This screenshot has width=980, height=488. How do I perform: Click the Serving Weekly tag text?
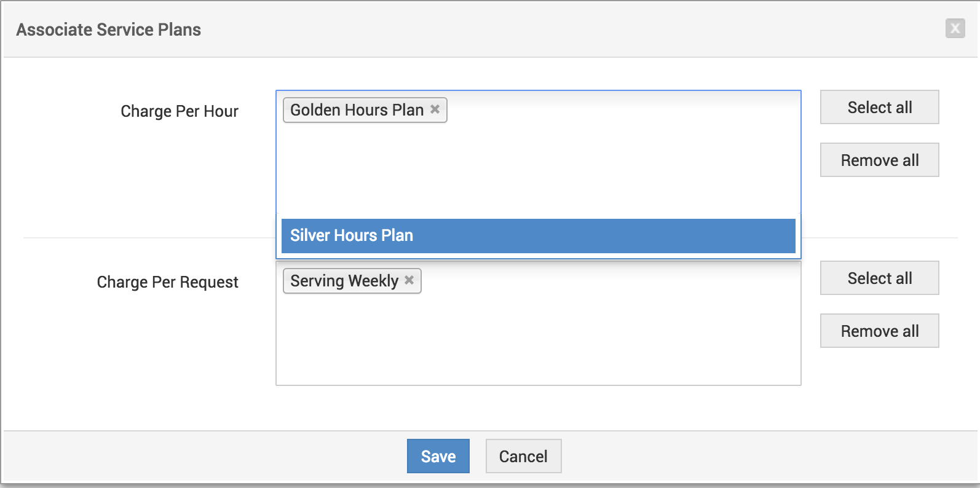(x=344, y=281)
